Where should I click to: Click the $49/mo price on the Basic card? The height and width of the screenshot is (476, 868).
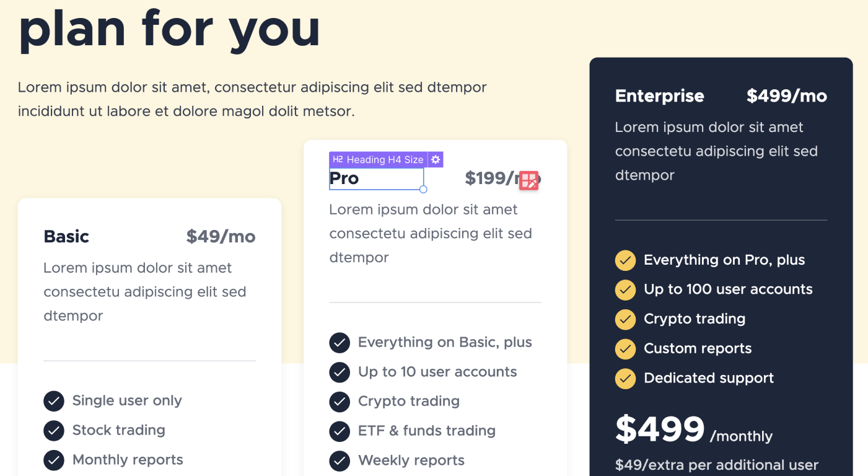click(x=221, y=237)
